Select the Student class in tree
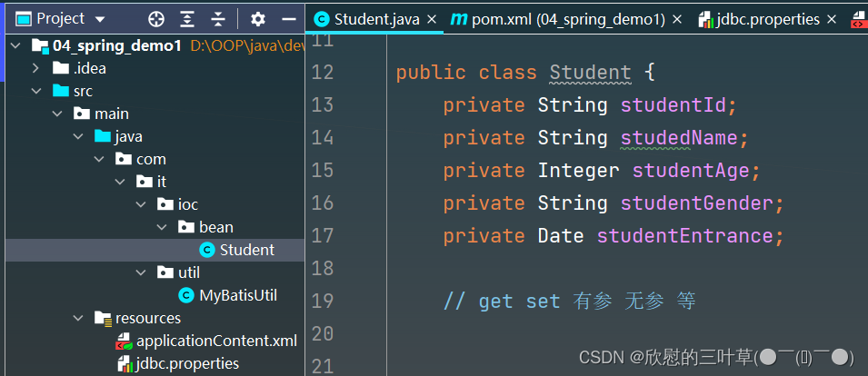The width and height of the screenshot is (868, 376). coord(246,250)
